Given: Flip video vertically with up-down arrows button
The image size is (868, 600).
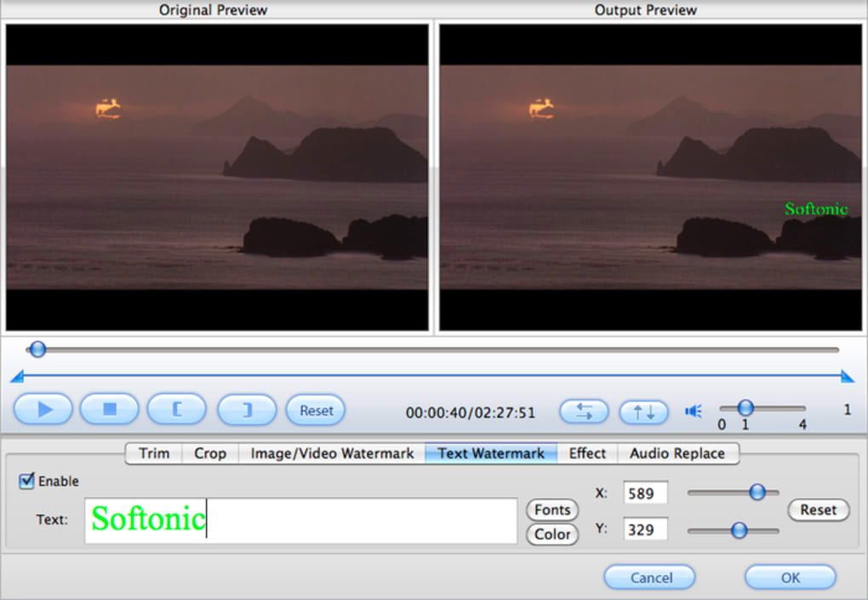Looking at the screenshot, I should coord(644,412).
